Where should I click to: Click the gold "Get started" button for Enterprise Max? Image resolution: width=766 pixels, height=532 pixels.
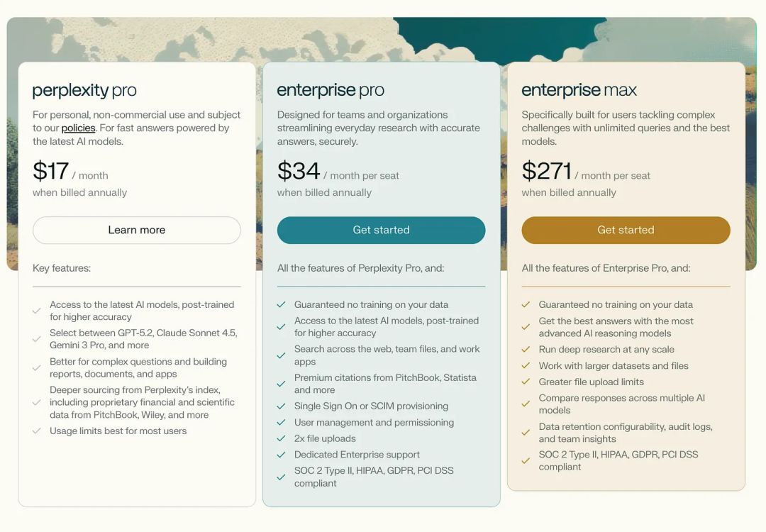click(626, 230)
